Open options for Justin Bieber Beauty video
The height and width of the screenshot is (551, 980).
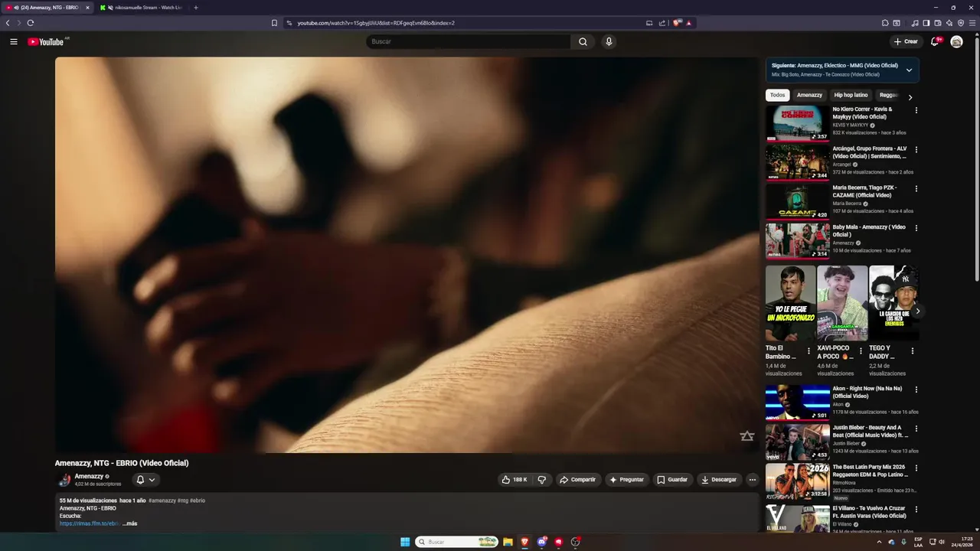coord(916,429)
